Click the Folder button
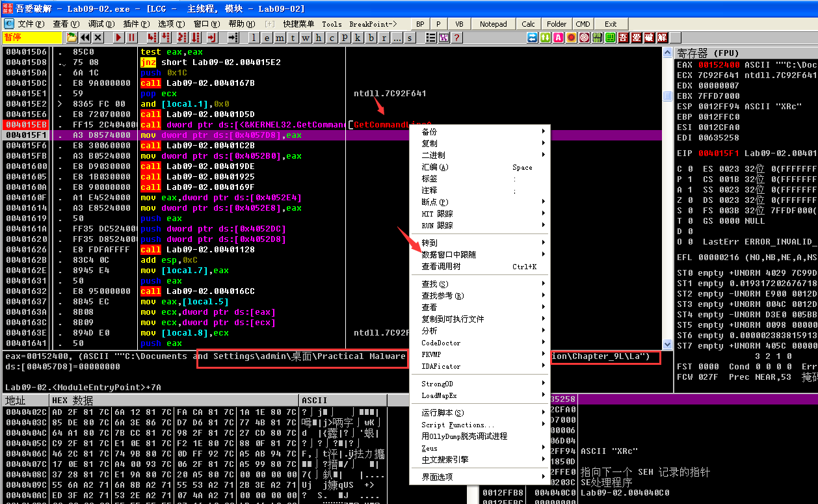818x504 pixels. click(557, 24)
